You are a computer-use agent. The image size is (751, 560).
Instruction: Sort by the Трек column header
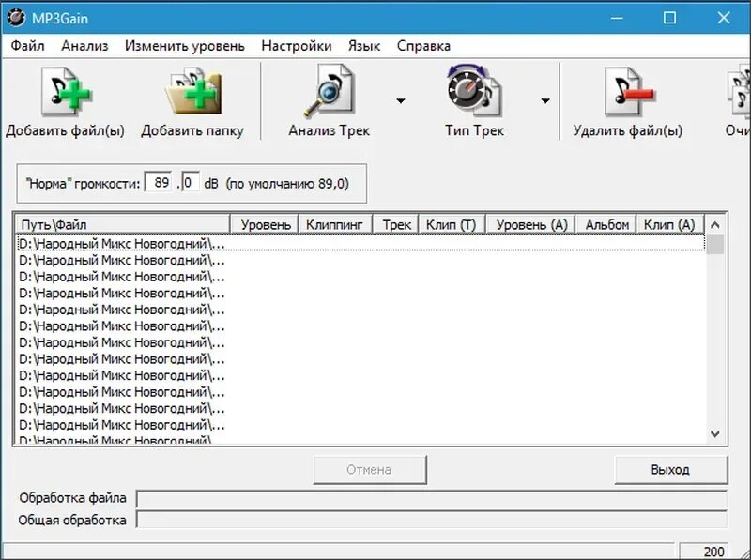(395, 224)
